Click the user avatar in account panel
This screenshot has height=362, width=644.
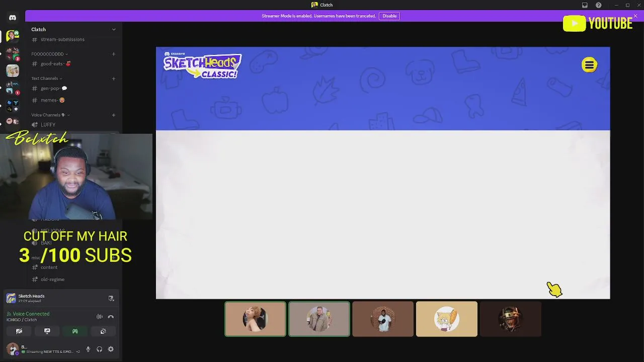pyautogui.click(x=12, y=349)
